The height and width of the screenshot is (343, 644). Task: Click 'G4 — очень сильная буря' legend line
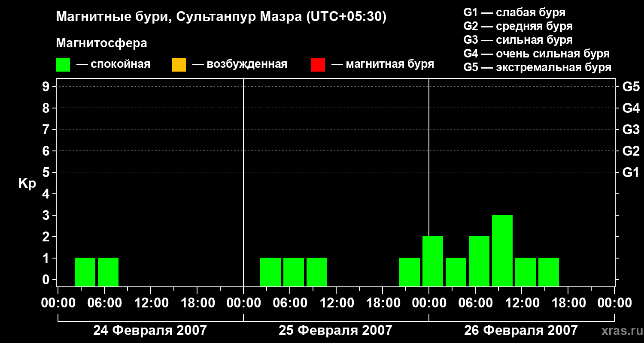(536, 54)
